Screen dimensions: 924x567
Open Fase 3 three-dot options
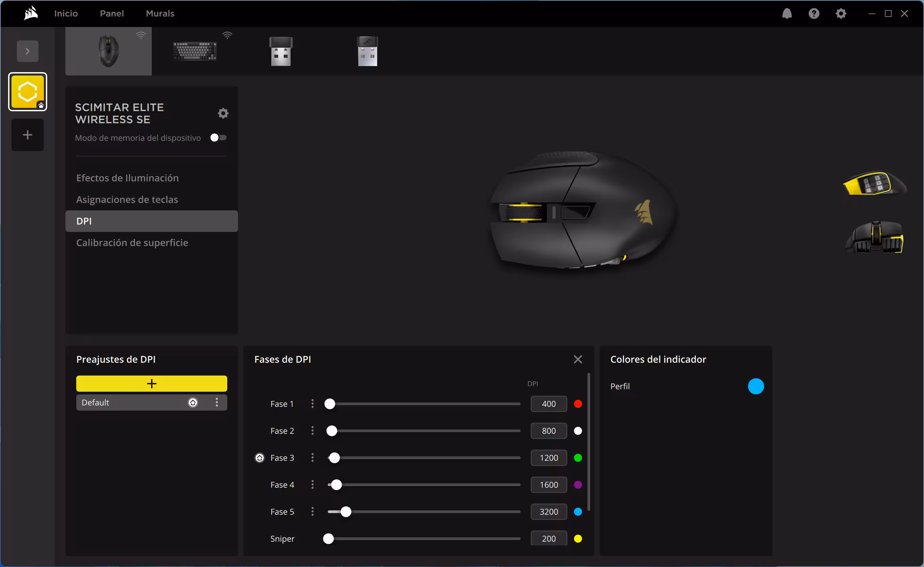pos(313,458)
